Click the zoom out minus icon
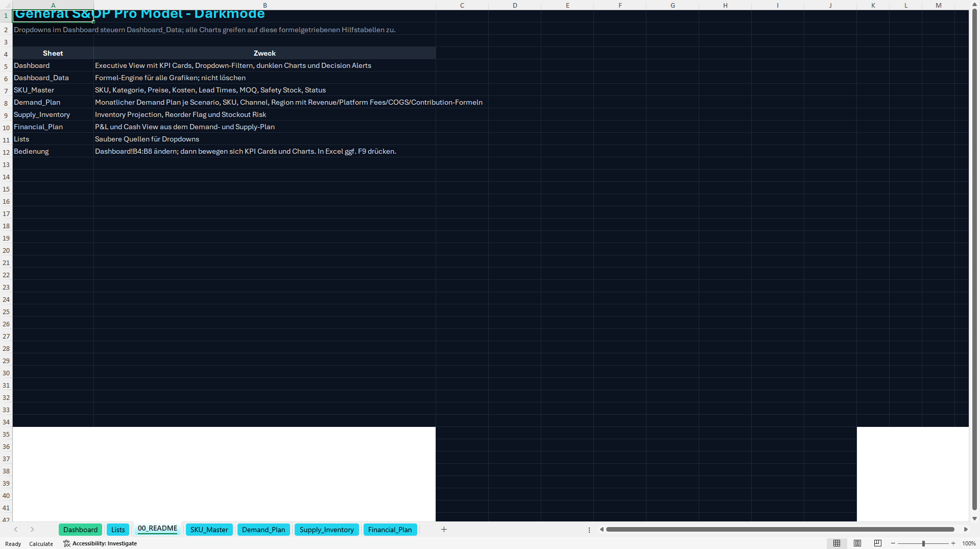Screen dimensions: 980x549 893,543
